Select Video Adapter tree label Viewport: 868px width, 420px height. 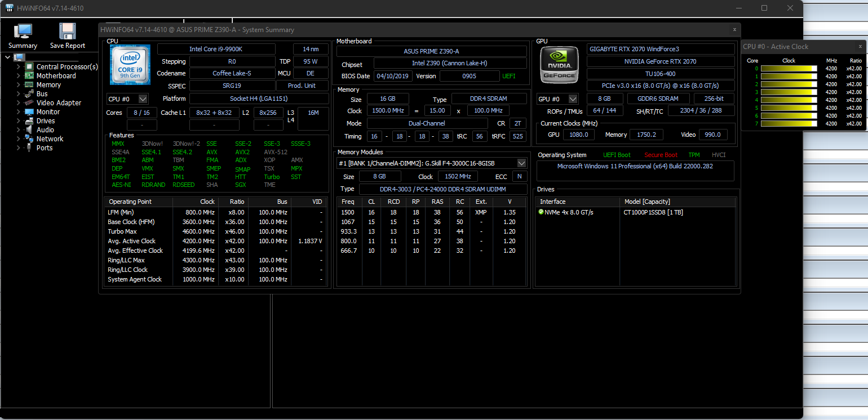point(59,102)
